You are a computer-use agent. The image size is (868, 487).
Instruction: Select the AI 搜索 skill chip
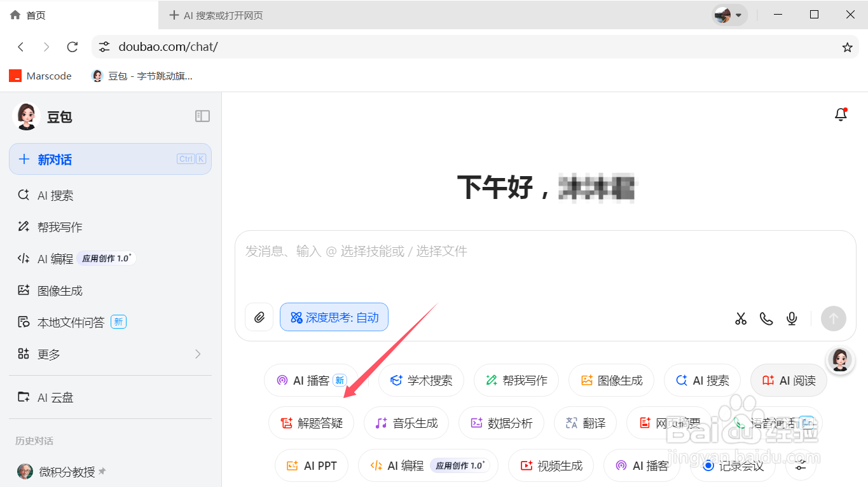(702, 380)
